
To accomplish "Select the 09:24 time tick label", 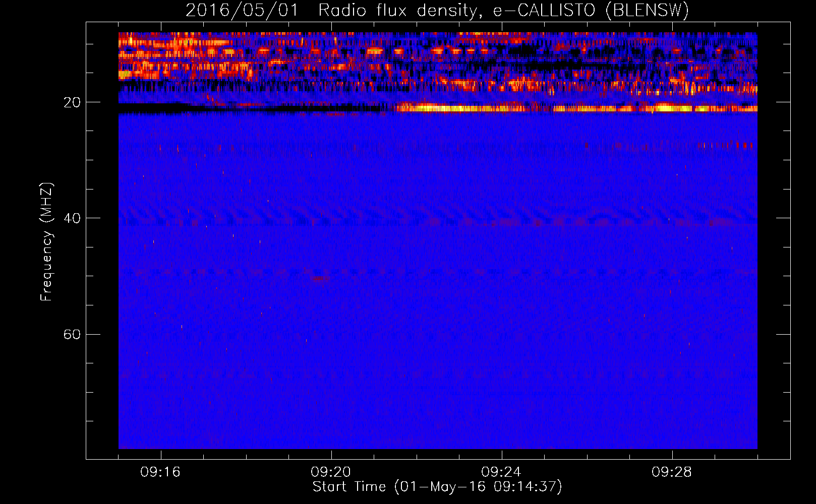I will tap(501, 472).
